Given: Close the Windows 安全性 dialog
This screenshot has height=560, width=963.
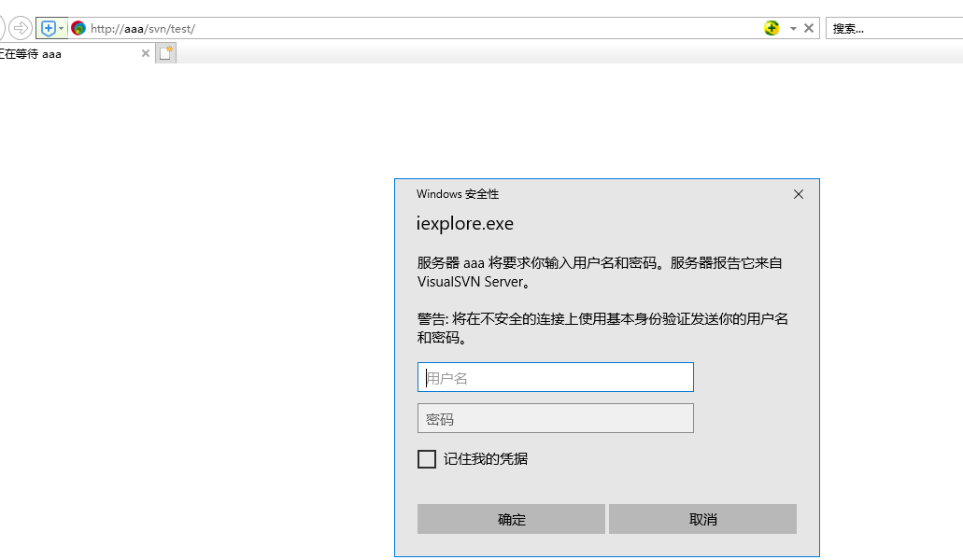Looking at the screenshot, I should tap(799, 194).
